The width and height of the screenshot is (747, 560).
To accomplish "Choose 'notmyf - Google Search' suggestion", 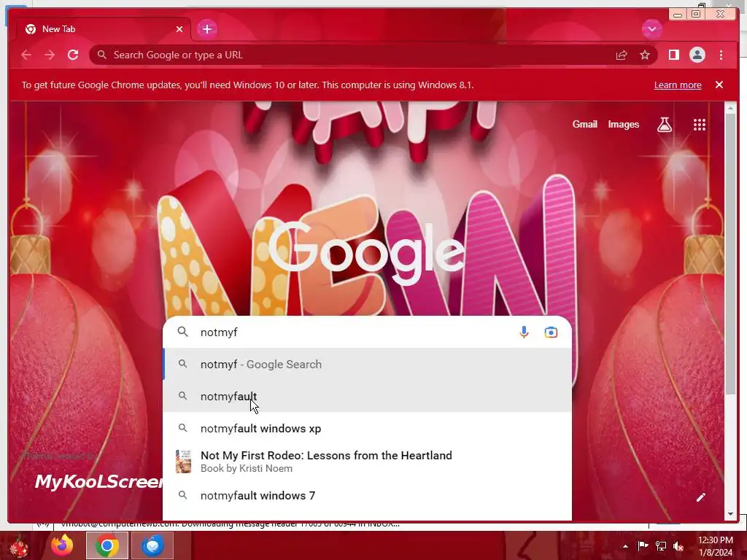I will click(x=368, y=365).
